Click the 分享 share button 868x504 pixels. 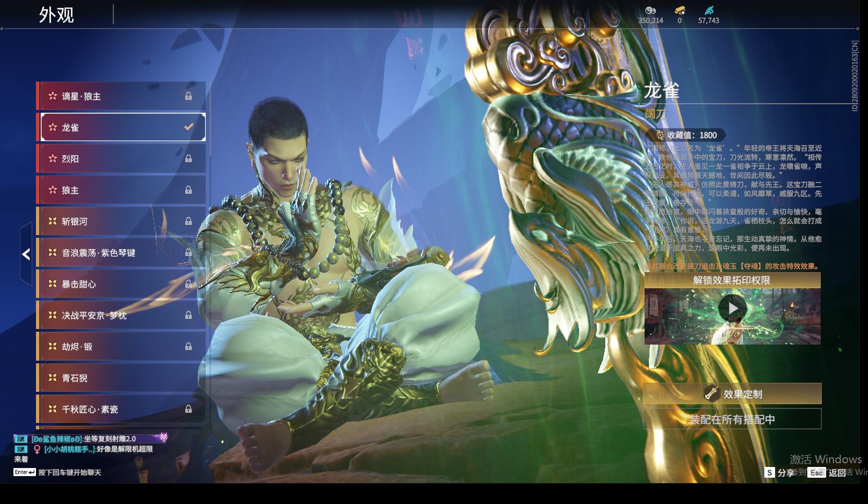pos(780,472)
